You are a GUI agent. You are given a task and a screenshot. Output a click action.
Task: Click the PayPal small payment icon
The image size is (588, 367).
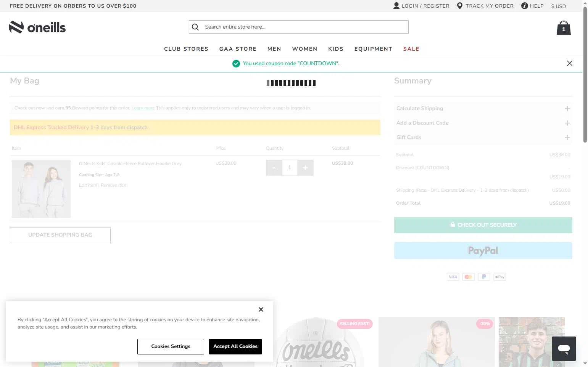click(x=484, y=277)
